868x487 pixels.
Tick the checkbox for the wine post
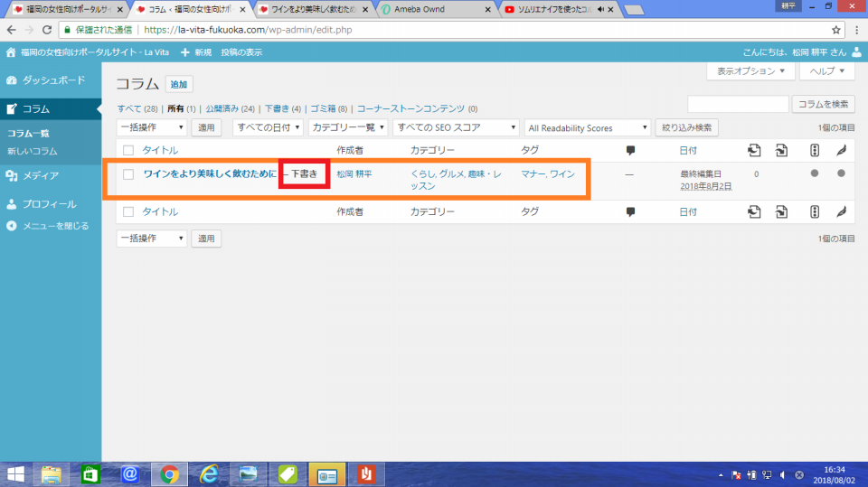(128, 174)
